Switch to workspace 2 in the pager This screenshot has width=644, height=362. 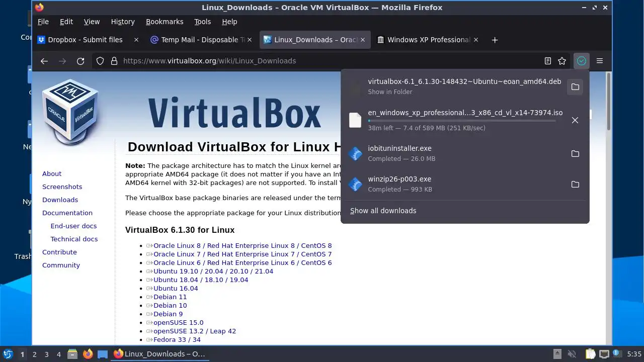34,354
